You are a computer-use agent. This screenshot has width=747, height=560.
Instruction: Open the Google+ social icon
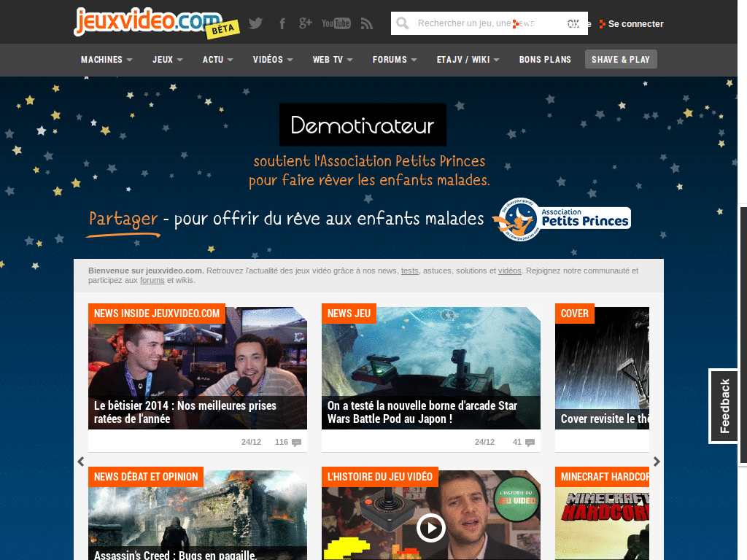pos(306,23)
